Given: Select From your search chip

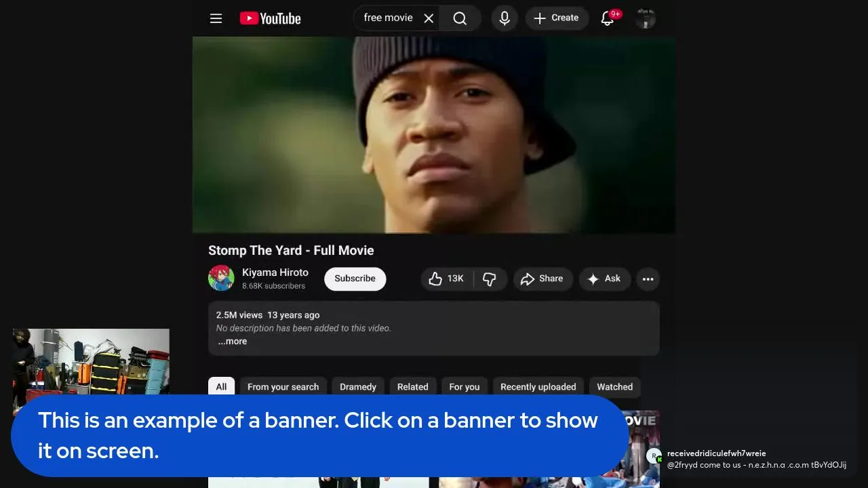Looking at the screenshot, I should coord(283,386).
